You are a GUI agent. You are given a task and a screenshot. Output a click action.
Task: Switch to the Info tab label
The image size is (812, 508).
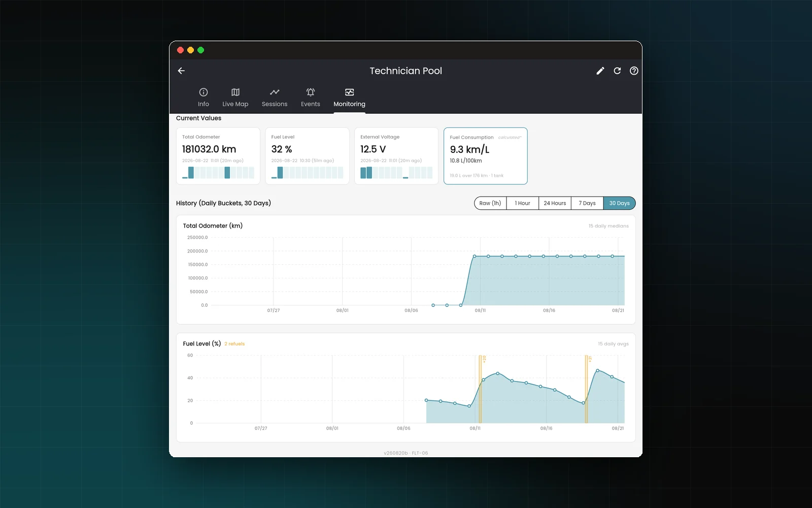click(204, 104)
